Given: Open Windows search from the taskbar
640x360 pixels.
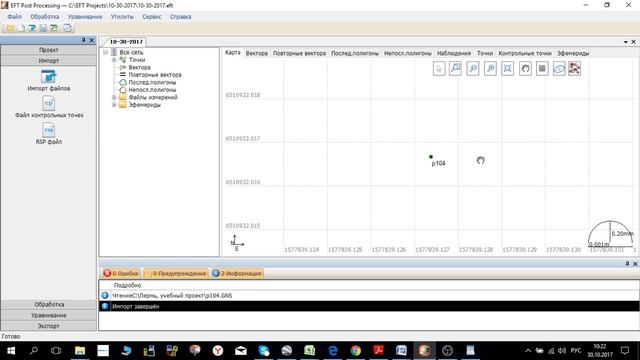Looking at the screenshot, I should 34,351.
